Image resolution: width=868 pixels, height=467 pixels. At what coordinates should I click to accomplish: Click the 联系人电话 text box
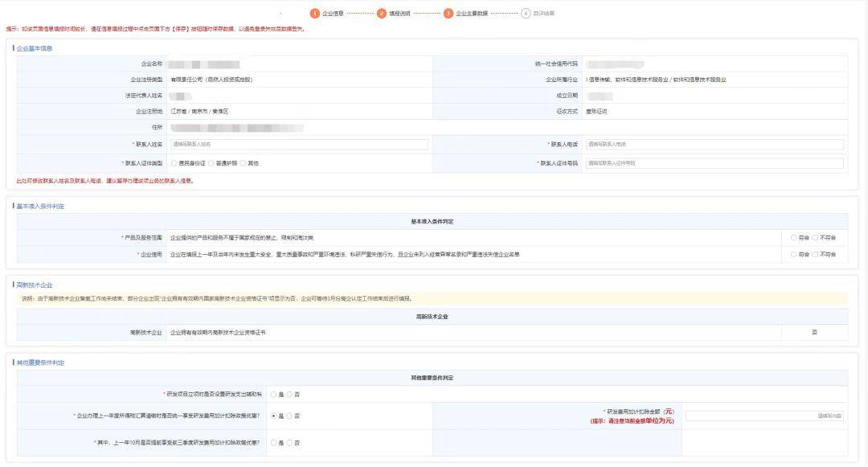[714, 145]
